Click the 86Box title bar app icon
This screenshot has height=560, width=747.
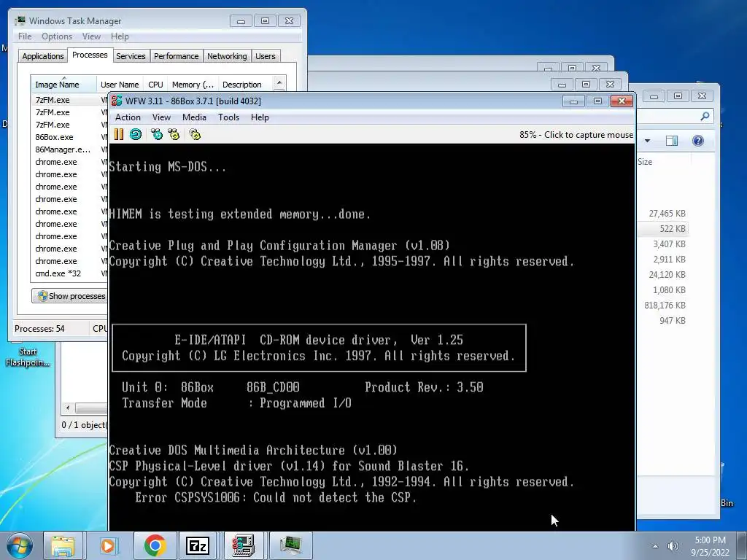pyautogui.click(x=117, y=101)
